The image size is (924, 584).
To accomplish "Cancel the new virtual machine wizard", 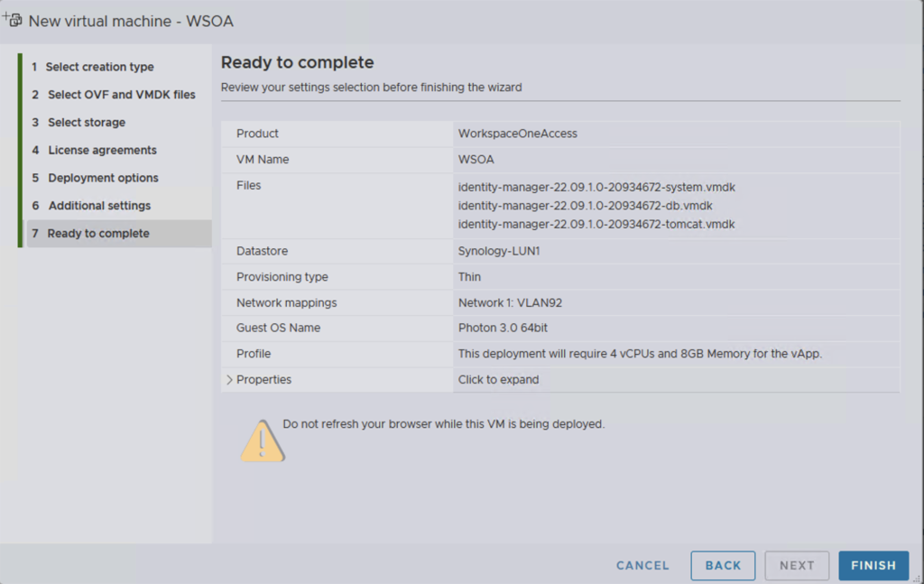I will pyautogui.click(x=642, y=566).
